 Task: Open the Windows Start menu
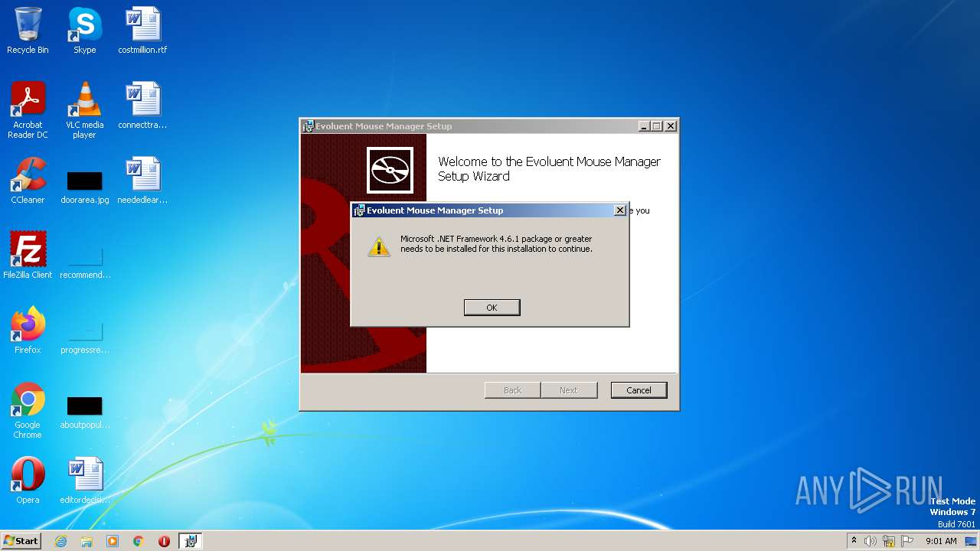(x=21, y=540)
